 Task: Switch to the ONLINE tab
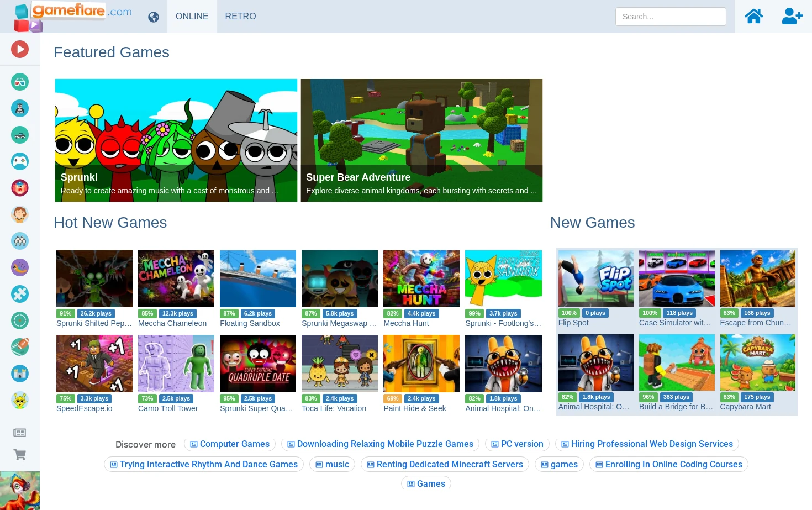(x=192, y=17)
